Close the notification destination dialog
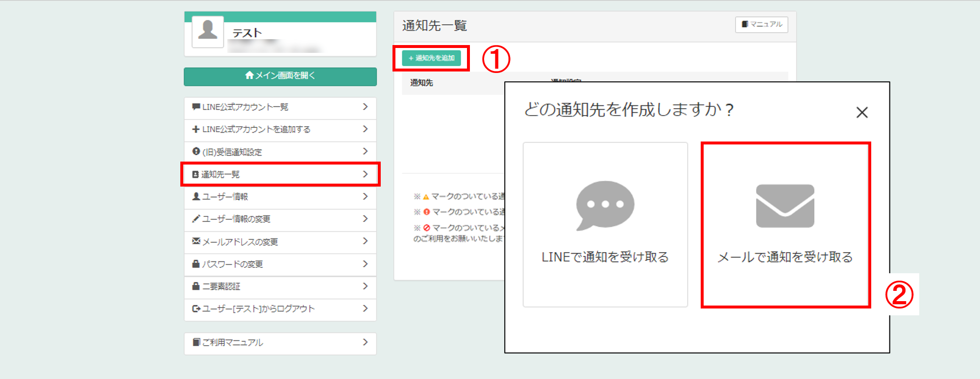The height and width of the screenshot is (379, 980). point(862,113)
